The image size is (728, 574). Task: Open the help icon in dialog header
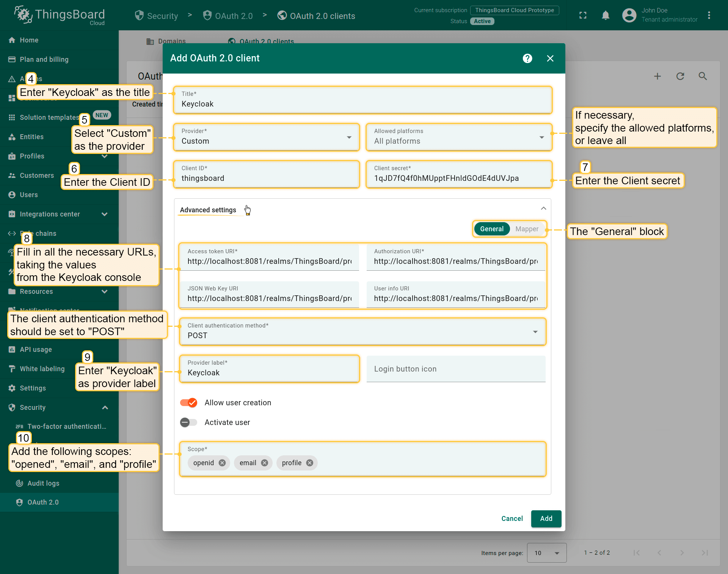point(527,58)
